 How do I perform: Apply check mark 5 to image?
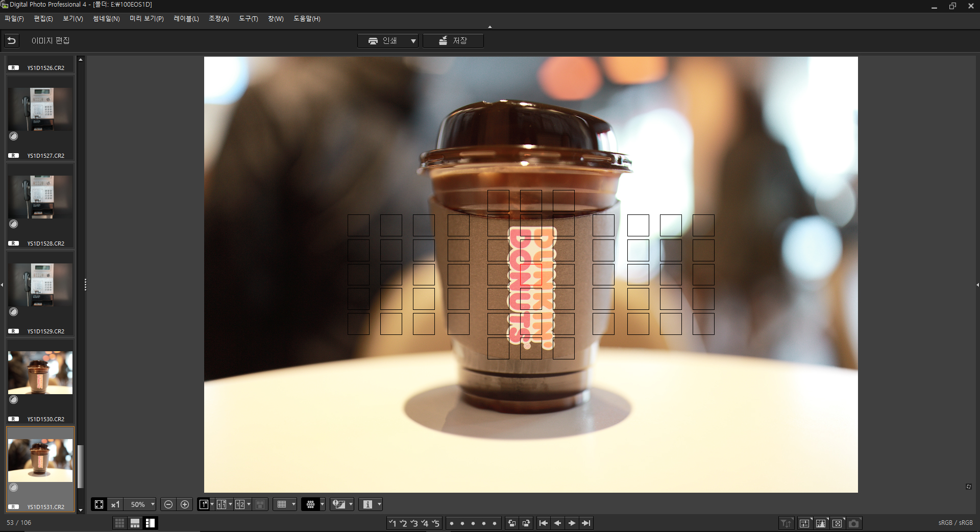(x=435, y=523)
